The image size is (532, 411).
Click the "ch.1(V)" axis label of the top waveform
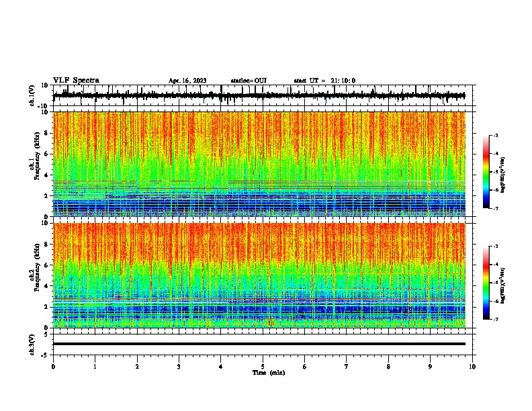tap(32, 95)
